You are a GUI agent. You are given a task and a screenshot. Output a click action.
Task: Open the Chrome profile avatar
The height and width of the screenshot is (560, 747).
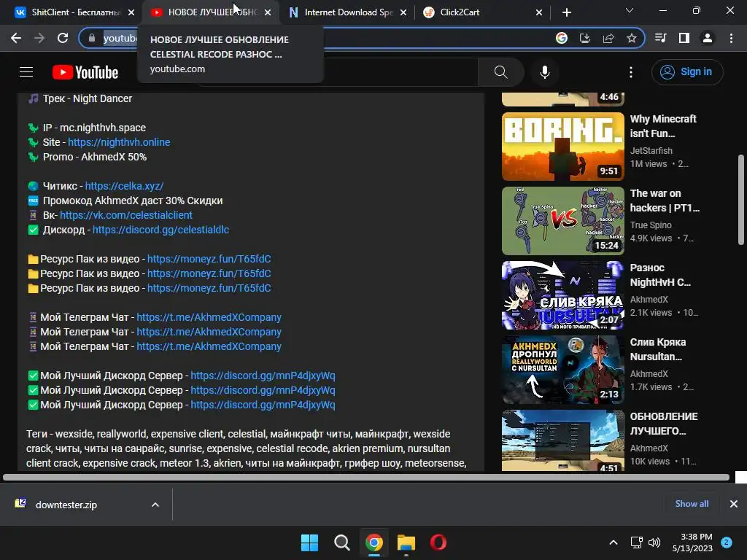[708, 38]
